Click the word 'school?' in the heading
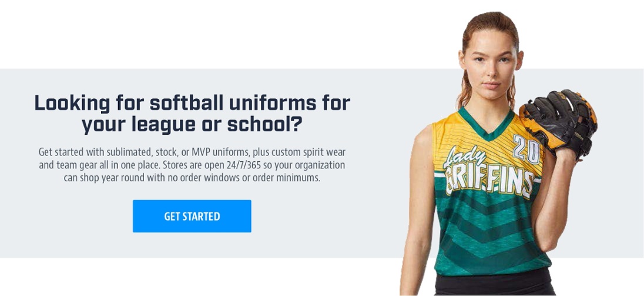The image size is (644, 296). (265, 125)
